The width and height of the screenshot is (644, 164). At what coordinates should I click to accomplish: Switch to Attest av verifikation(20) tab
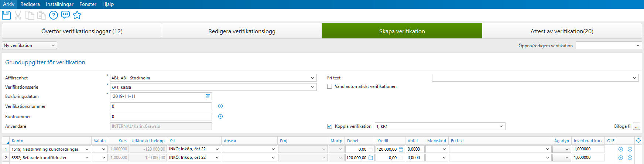[562, 31]
